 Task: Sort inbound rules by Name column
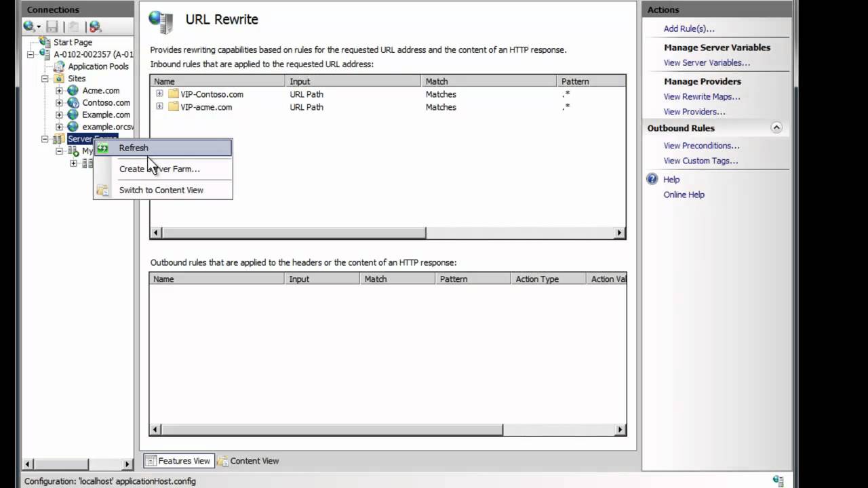coord(218,81)
